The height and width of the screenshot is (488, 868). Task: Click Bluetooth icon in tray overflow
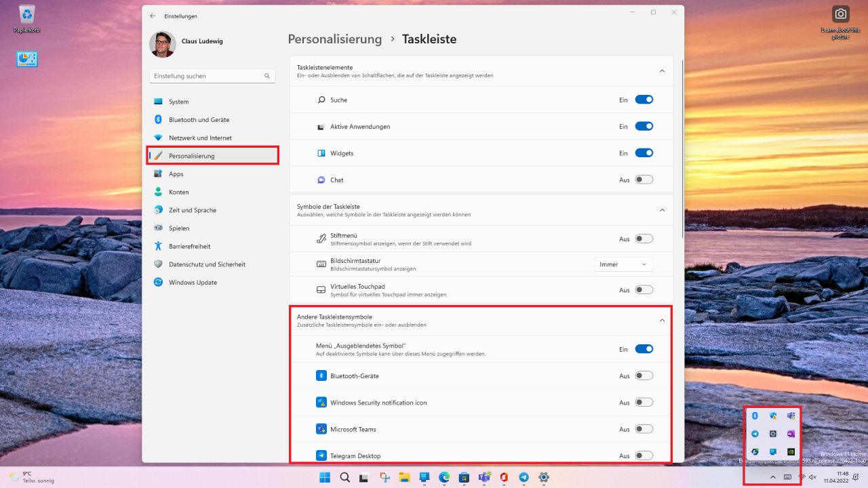(x=755, y=415)
